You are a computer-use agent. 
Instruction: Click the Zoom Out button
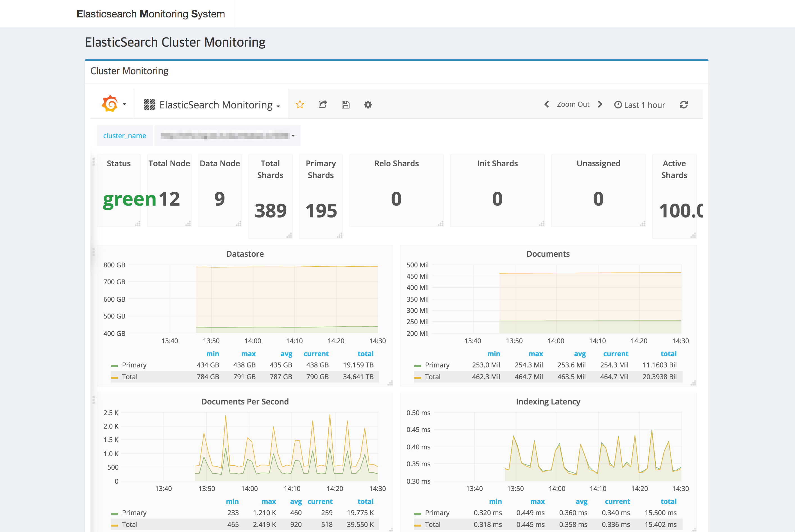pos(573,104)
